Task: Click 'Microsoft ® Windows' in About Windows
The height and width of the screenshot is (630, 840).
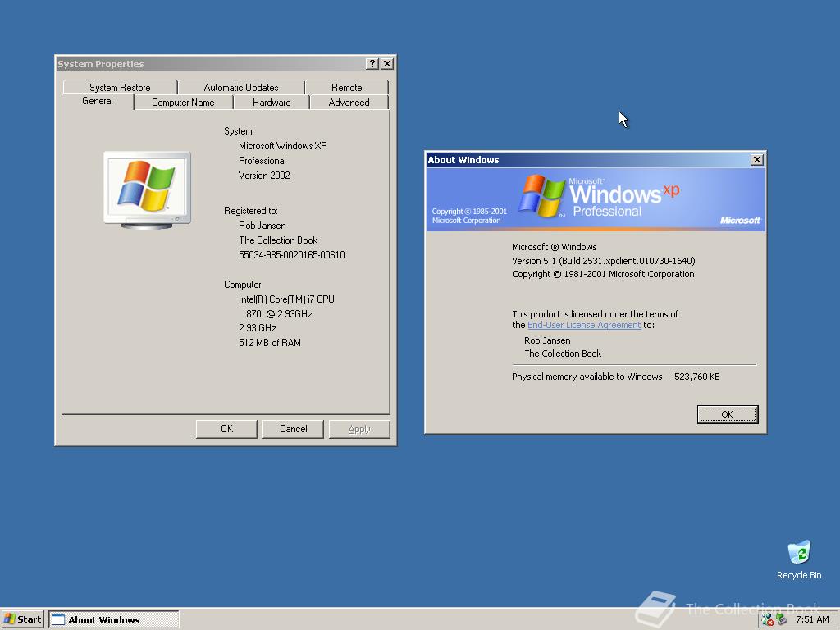Action: click(x=554, y=247)
